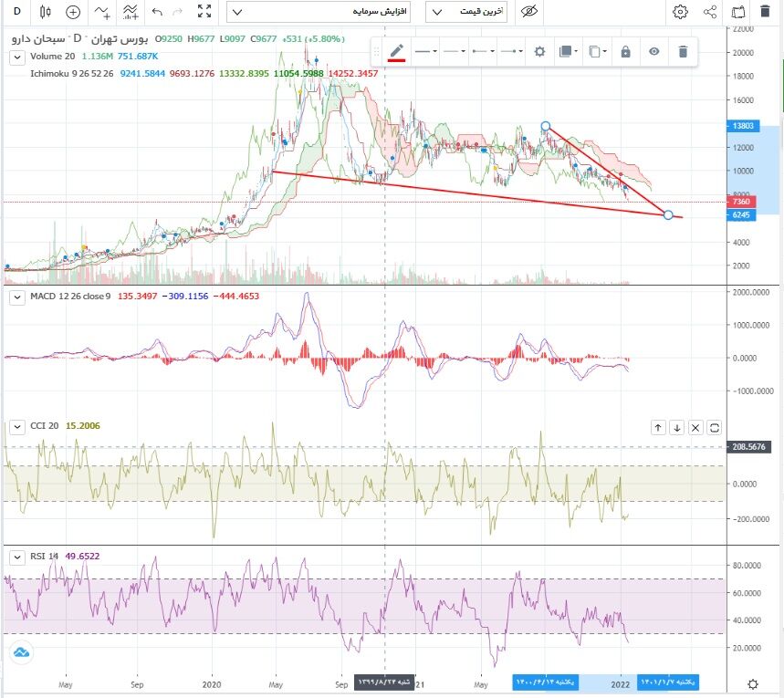Open the آخرین قیمت dropdown

click(x=467, y=12)
